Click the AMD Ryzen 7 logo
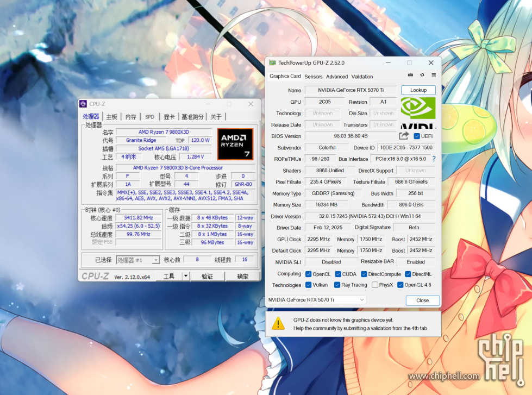The width and height of the screenshot is (532, 395). click(x=235, y=144)
